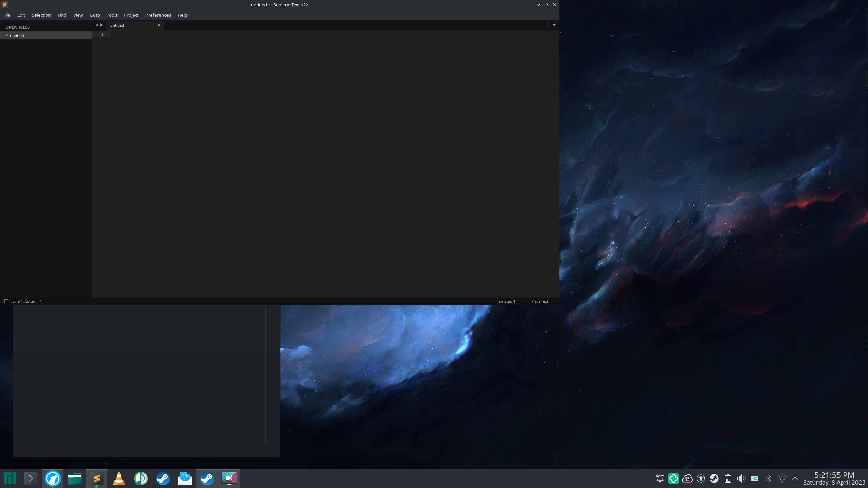The width and height of the screenshot is (868, 488).
Task: Click the unsaved dot on the untitled tab
Action: pos(159,25)
